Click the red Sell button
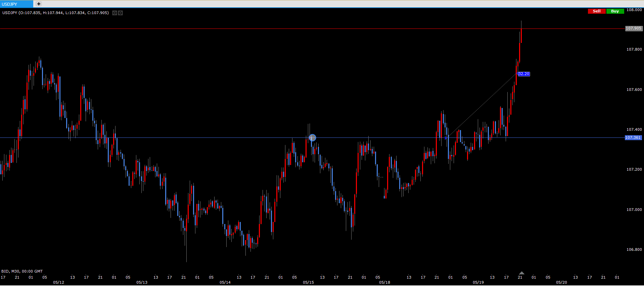The image size is (644, 286). point(596,11)
